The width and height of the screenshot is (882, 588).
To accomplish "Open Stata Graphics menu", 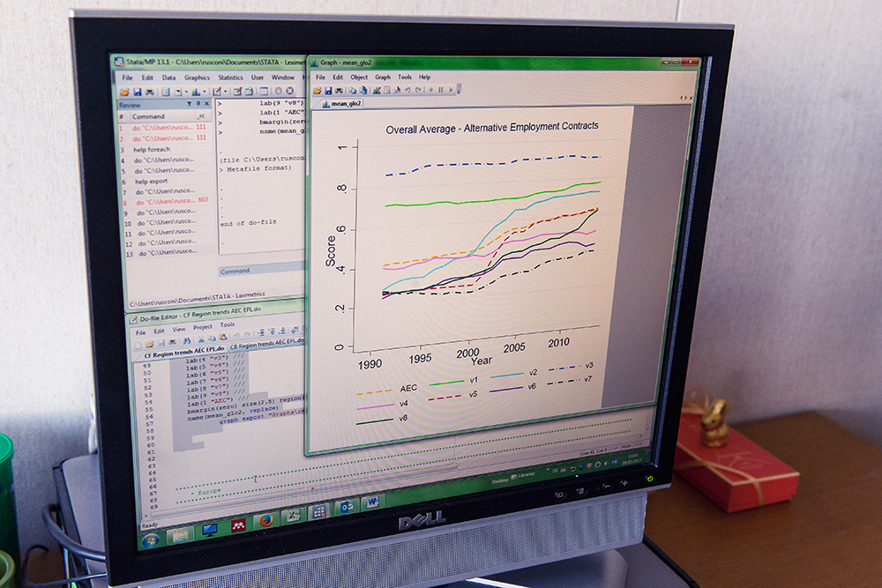I will click(197, 78).
